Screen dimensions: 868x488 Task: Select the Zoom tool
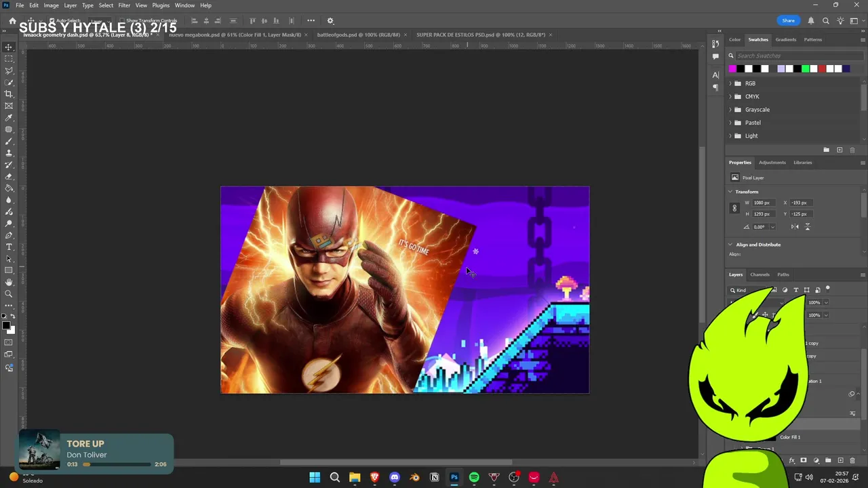pos(9,293)
